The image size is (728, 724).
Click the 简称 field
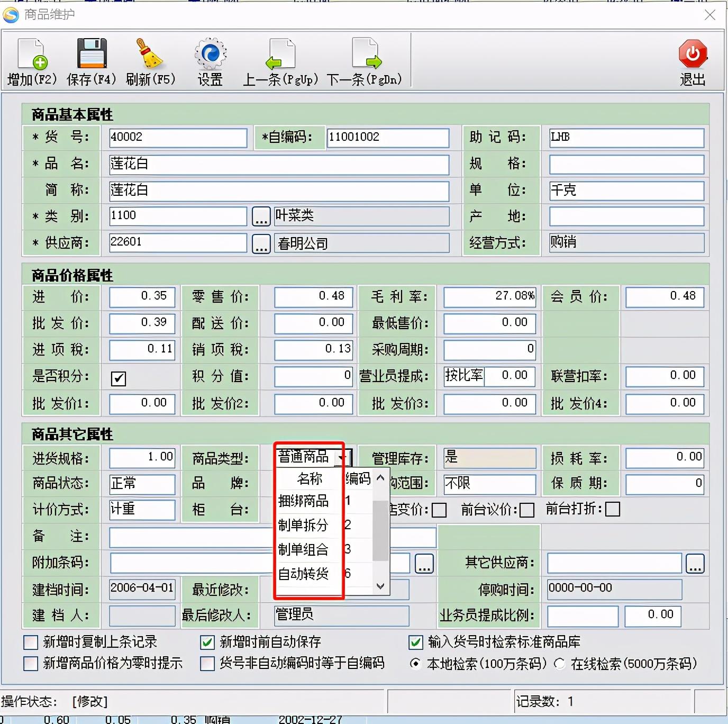[x=279, y=191]
